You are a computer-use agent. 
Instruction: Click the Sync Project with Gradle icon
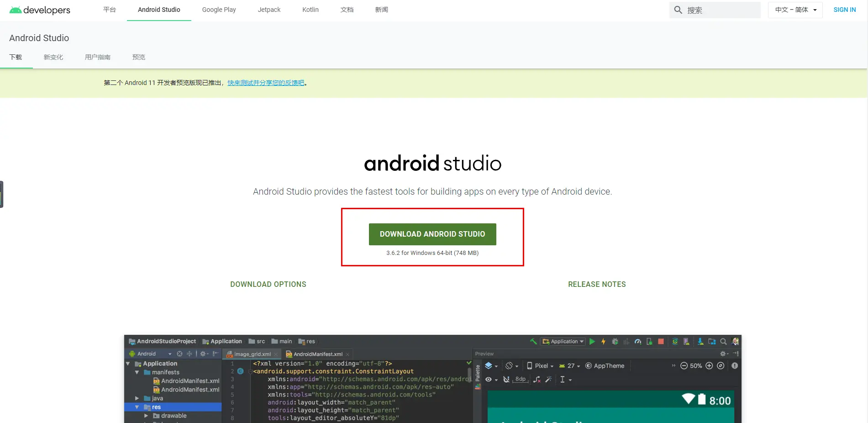675,341
